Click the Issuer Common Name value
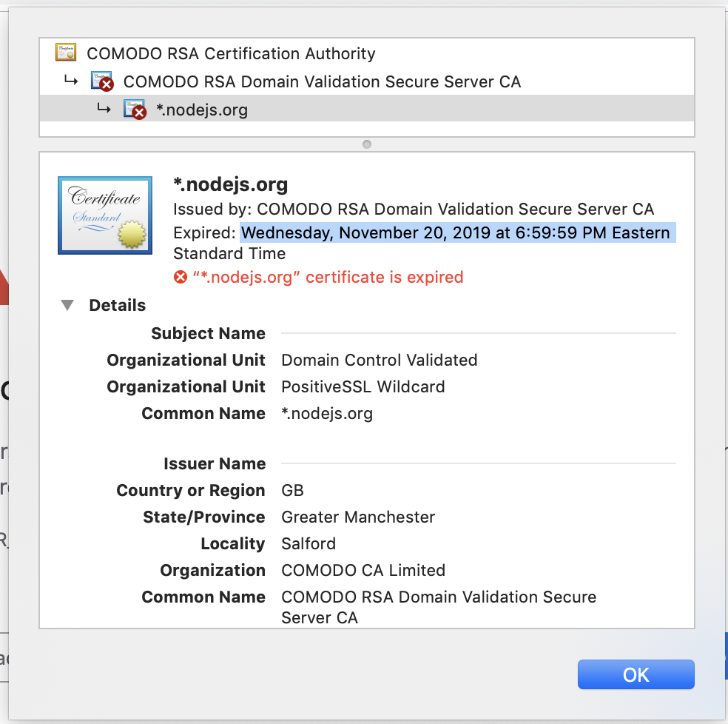This screenshot has width=728, height=724. pos(439,607)
